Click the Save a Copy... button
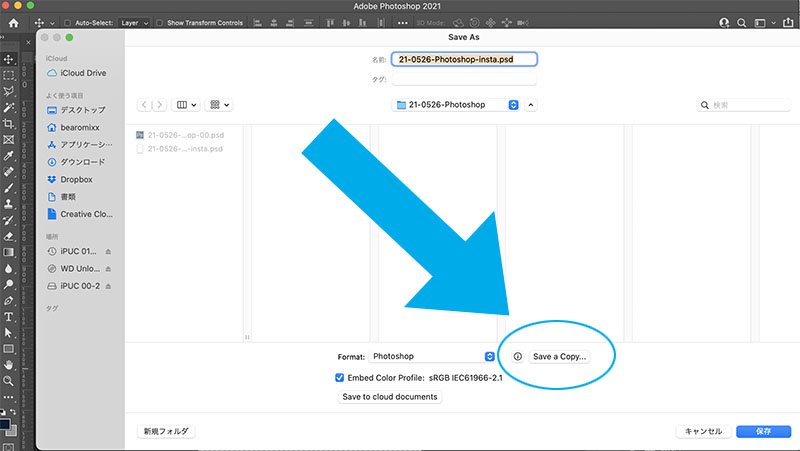This screenshot has height=451, width=800. click(x=559, y=357)
